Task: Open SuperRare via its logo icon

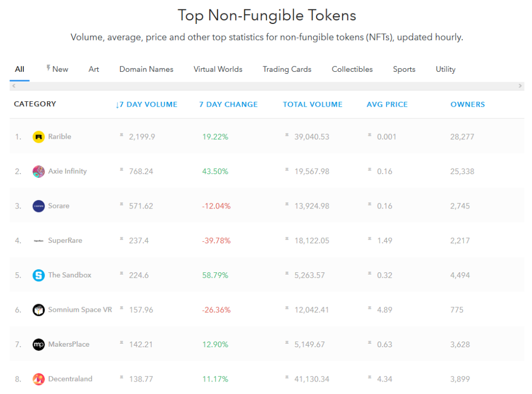Action: pyautogui.click(x=38, y=240)
